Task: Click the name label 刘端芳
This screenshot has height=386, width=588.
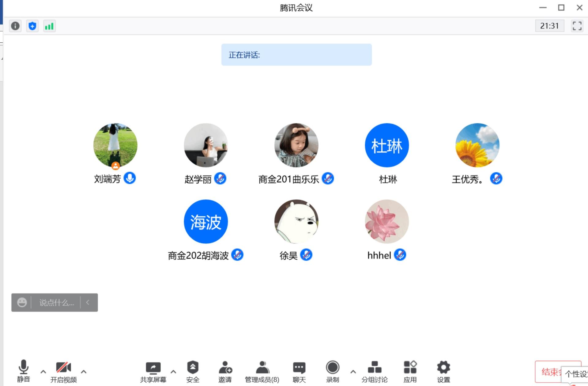Action: tap(107, 179)
